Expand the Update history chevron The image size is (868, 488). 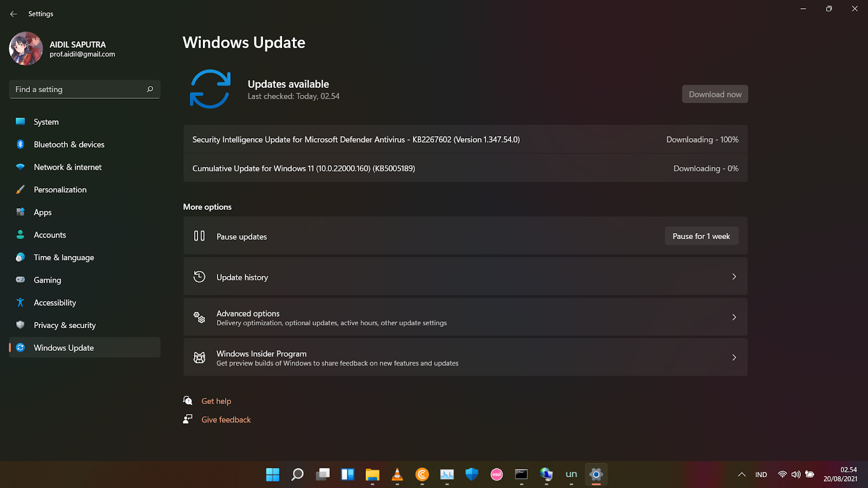(x=734, y=277)
